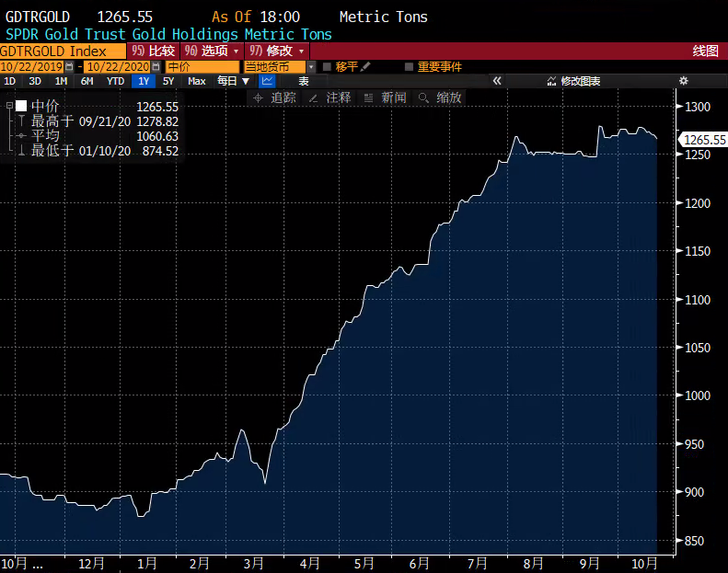Image resolution: width=728 pixels, height=573 pixels.
Task: Click the 修改图表 chart icon
Action: (x=551, y=81)
